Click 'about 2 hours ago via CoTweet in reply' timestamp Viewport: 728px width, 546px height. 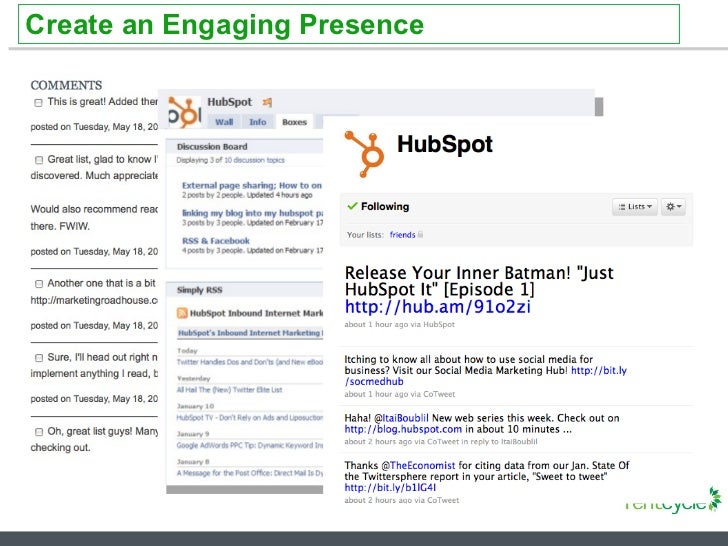tap(441, 442)
